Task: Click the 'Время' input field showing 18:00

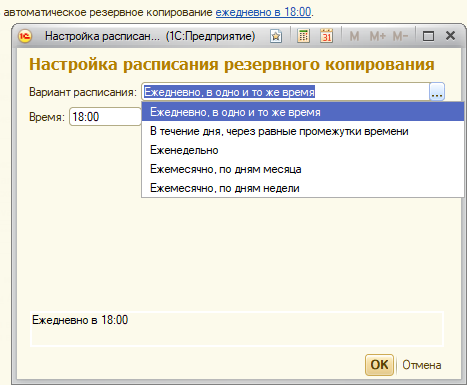Action: point(105,117)
